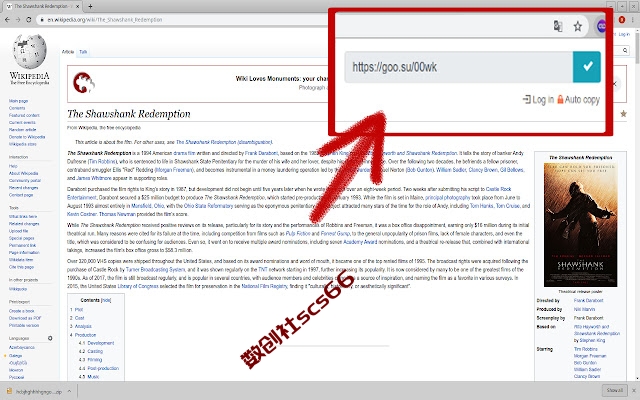The width and height of the screenshot is (640, 400).
Task: Open Pulp Fiction article link
Action: [298, 233]
